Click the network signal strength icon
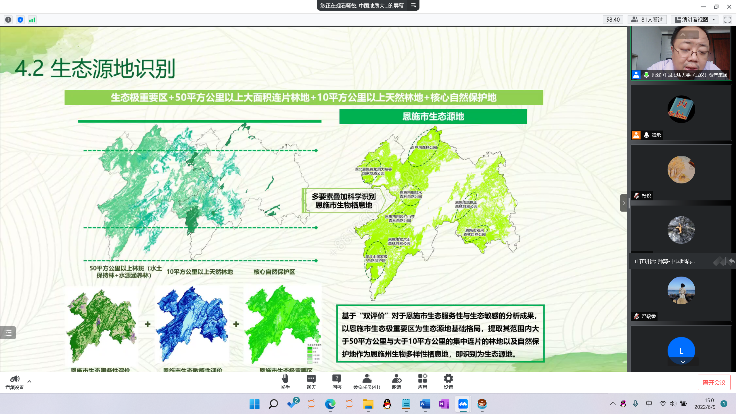This screenshot has width=736, height=414. click(31, 19)
